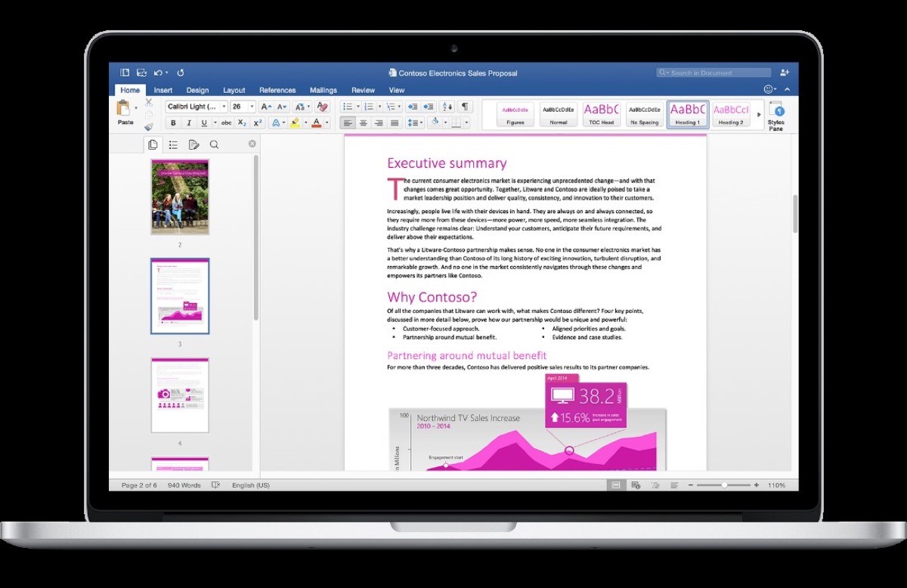Click the Cut scissors icon

pos(148,102)
